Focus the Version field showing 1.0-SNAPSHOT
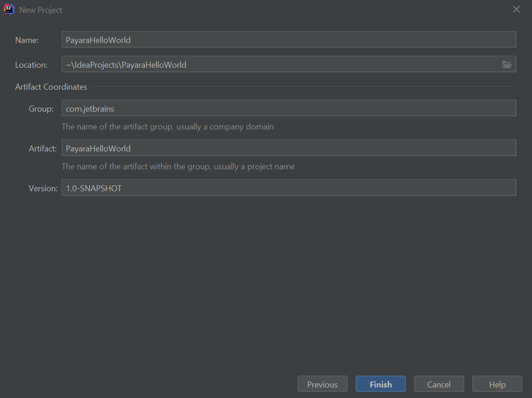This screenshot has width=532, height=398. coord(288,188)
